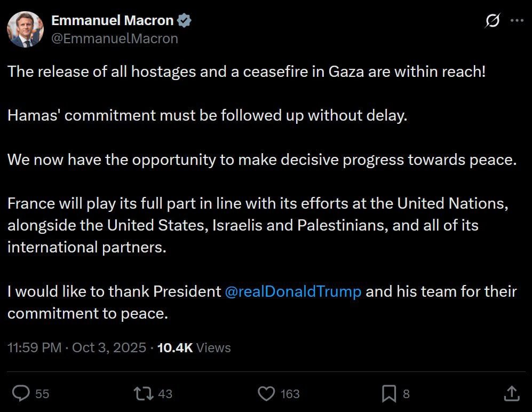Click the reply speech bubble icon

pyautogui.click(x=21, y=394)
